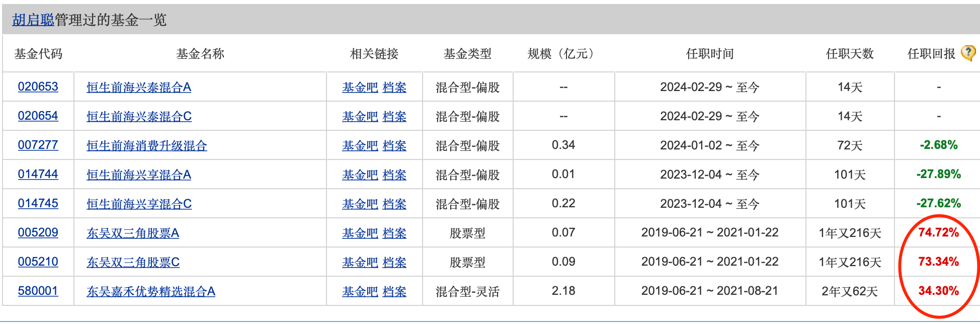Click the 混合型-灵活 fund type cell
Screen dimensions: 980x324
pyautogui.click(x=467, y=291)
